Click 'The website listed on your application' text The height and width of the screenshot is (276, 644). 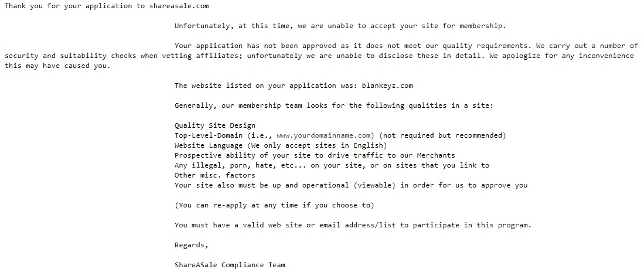coord(266,86)
